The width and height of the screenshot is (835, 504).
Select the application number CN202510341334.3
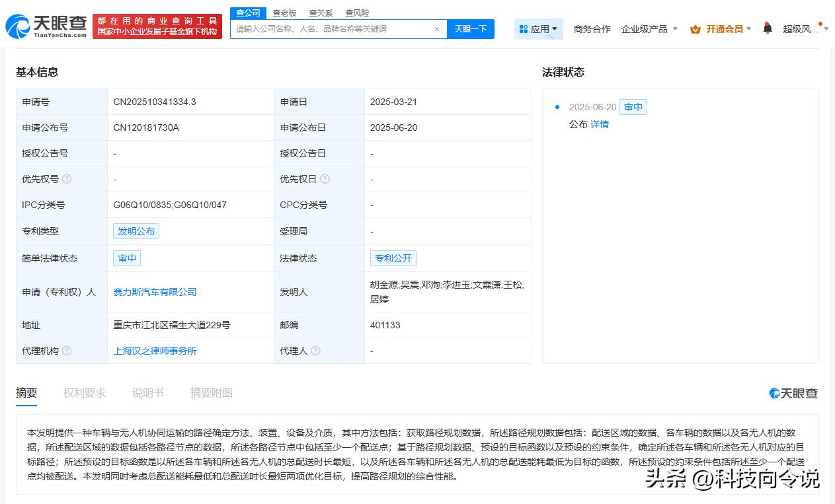(155, 102)
